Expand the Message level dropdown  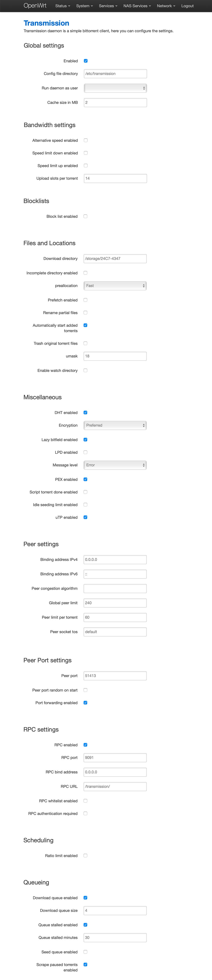point(115,465)
